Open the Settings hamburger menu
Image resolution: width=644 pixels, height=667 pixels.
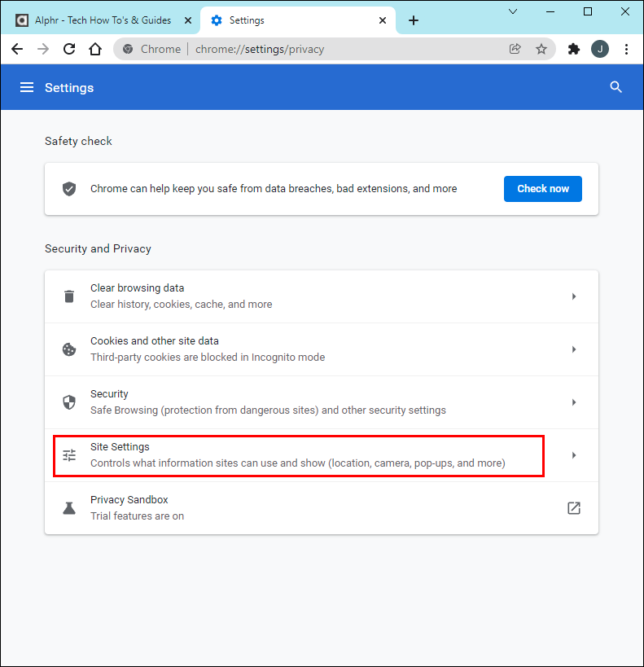pos(27,87)
